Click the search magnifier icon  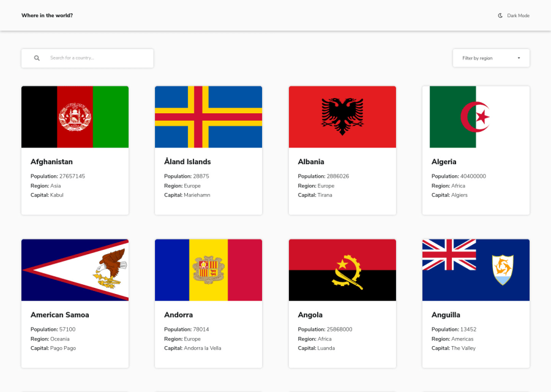(37, 58)
